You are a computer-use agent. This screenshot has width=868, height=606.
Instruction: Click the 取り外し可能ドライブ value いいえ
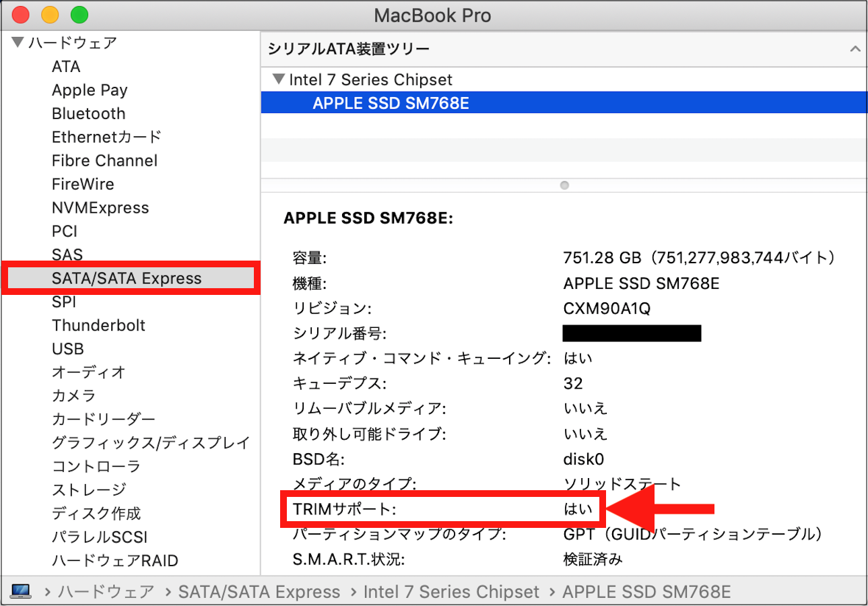[x=585, y=434]
